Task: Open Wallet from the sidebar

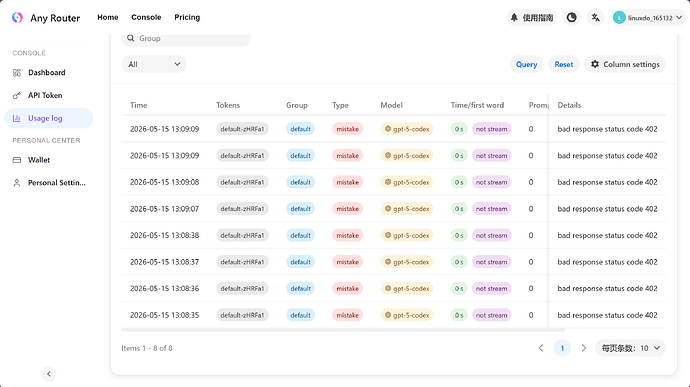Action: pyautogui.click(x=49, y=160)
